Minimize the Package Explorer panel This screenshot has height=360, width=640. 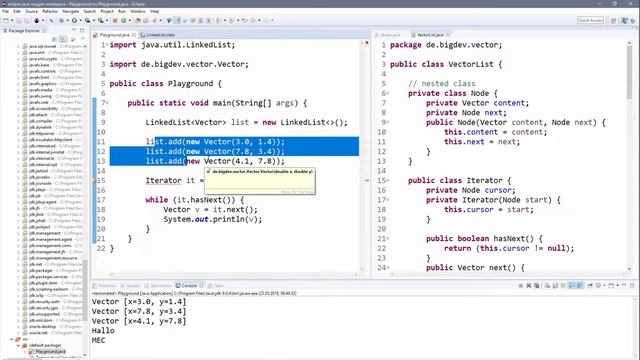point(74,30)
